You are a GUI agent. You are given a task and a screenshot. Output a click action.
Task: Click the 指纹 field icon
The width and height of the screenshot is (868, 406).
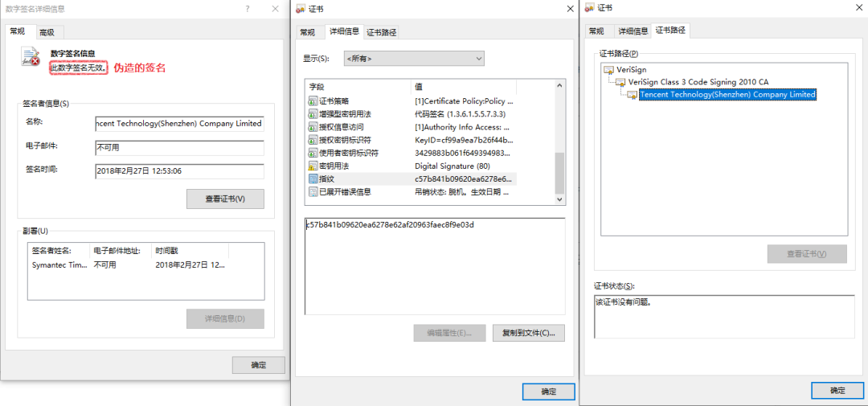click(313, 179)
